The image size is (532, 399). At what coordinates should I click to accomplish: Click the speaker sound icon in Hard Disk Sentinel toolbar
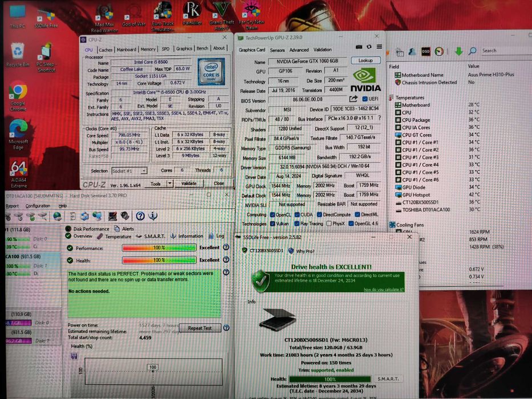125,216
